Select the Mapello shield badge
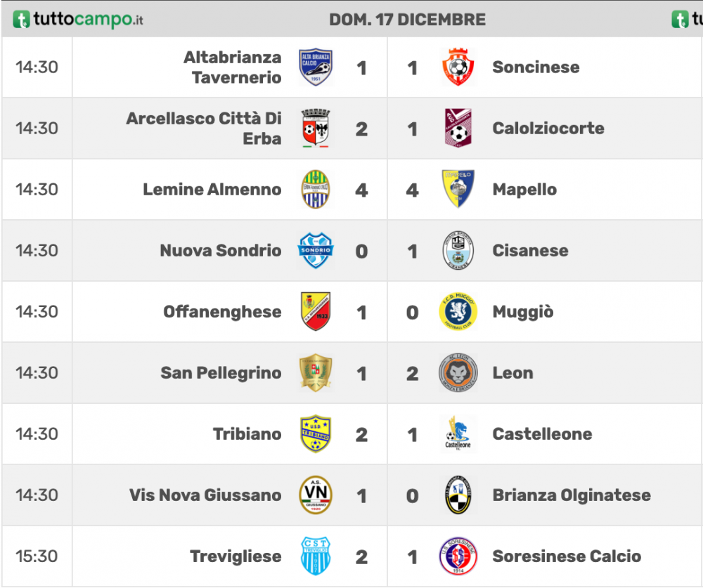The image size is (703, 588). click(458, 189)
